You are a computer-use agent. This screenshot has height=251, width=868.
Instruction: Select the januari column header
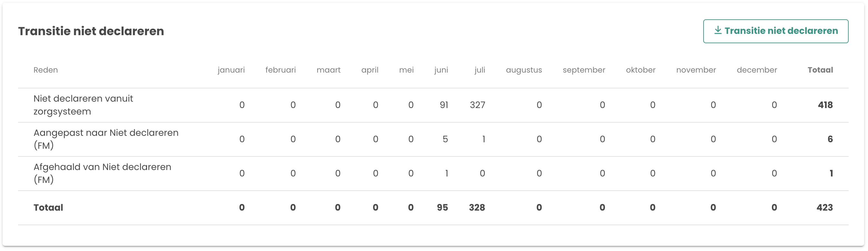[231, 70]
